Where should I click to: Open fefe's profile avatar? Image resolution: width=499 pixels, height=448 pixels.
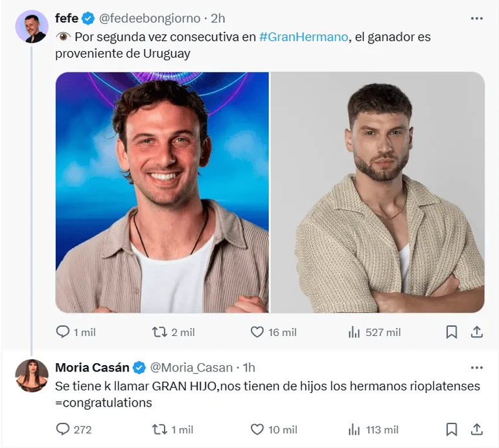[32, 27]
